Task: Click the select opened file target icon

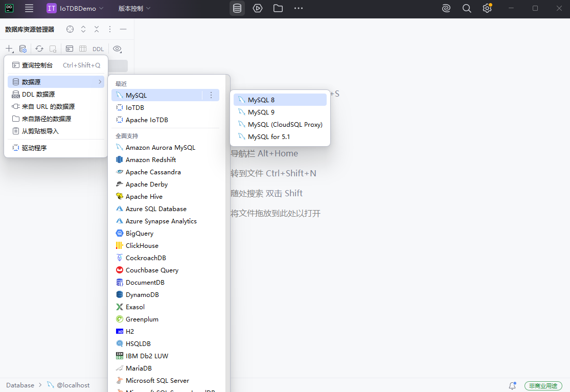Action: (x=70, y=29)
